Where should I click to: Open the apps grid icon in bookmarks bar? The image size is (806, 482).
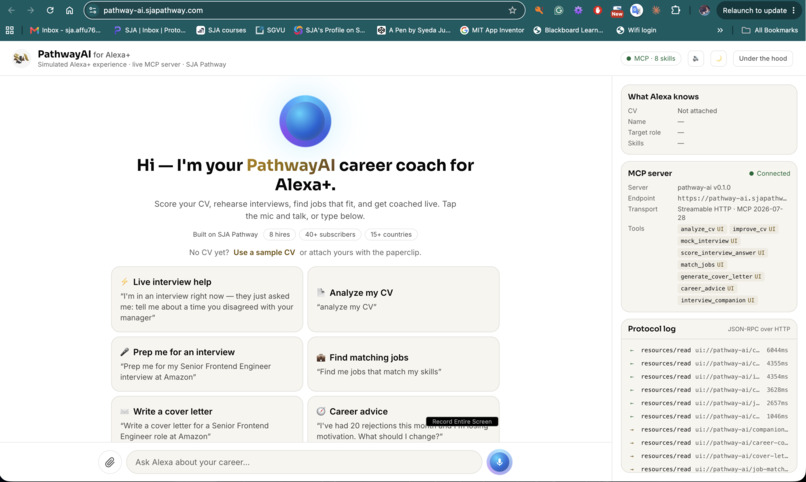pos(9,30)
